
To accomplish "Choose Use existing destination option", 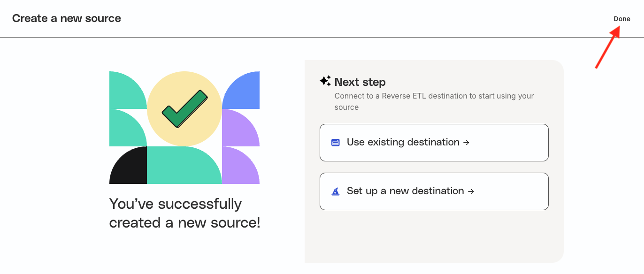I will (x=434, y=143).
